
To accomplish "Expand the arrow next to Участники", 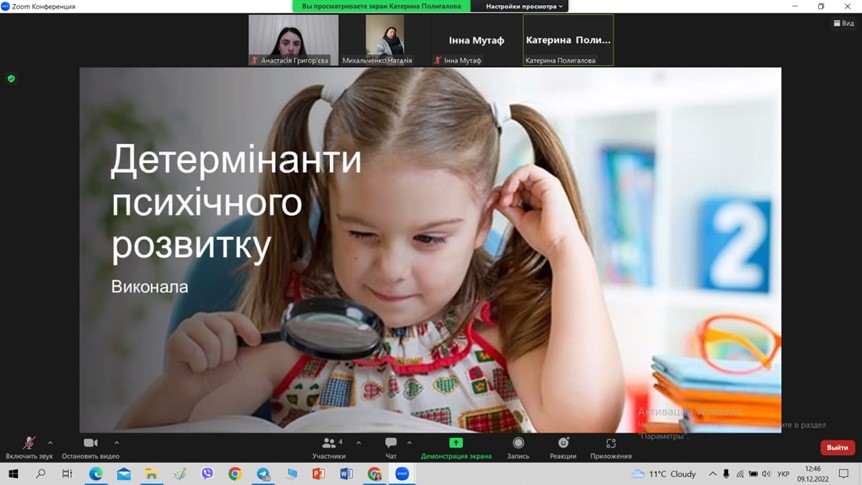I will point(359,442).
